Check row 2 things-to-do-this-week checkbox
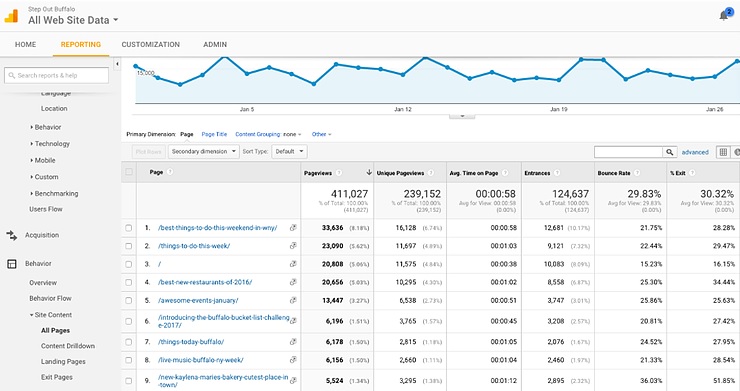Screen dimensions: 740x391 [128, 246]
